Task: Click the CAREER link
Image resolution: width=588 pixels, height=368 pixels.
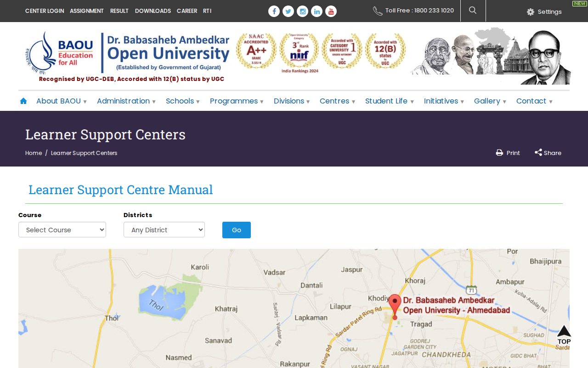Action: pyautogui.click(x=187, y=11)
